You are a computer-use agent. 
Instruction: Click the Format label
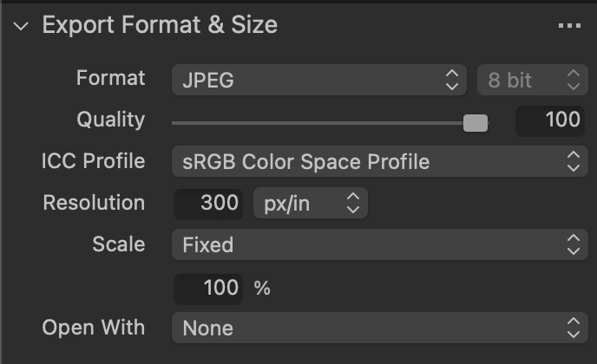click(111, 78)
